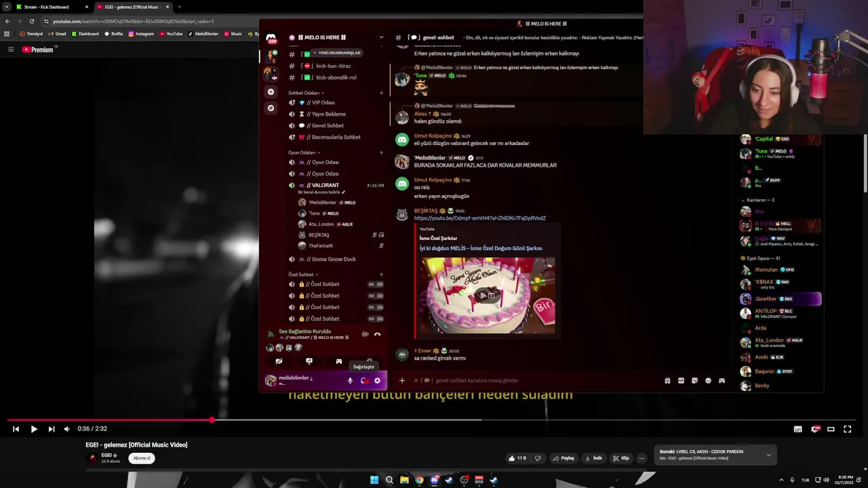
Task: Add channel to Sohbet Odaları category
Action: [x=381, y=93]
